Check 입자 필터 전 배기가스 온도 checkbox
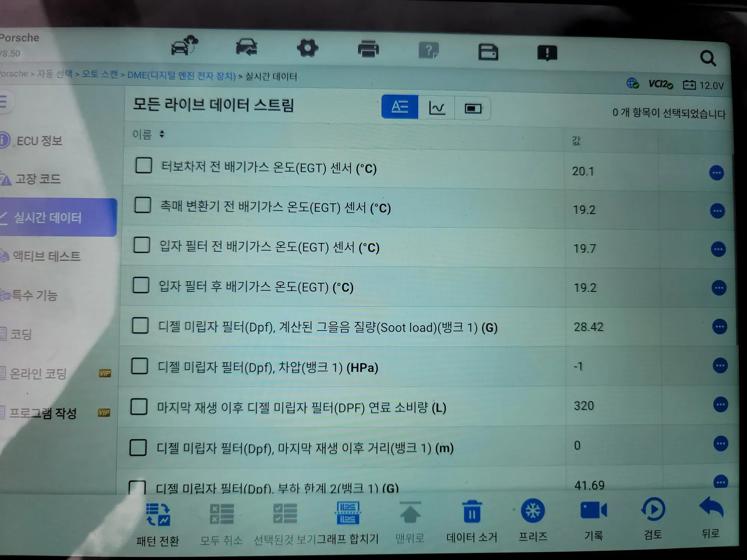Image resolution: width=747 pixels, height=560 pixels. coord(142,245)
